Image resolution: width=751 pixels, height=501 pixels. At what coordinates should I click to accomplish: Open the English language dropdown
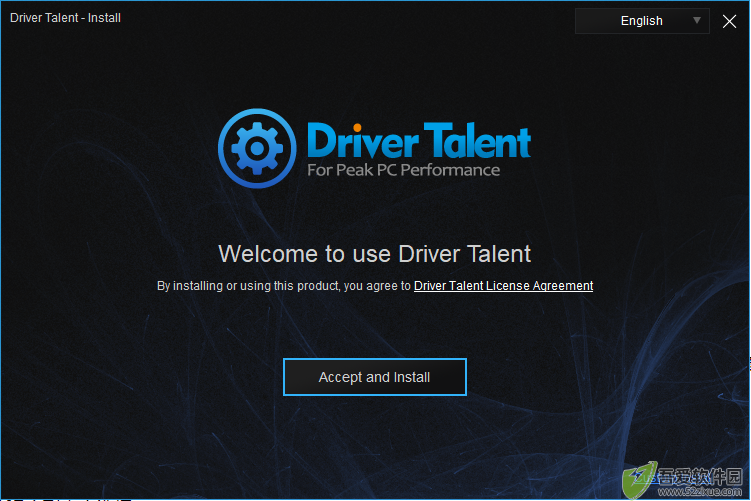(x=642, y=21)
